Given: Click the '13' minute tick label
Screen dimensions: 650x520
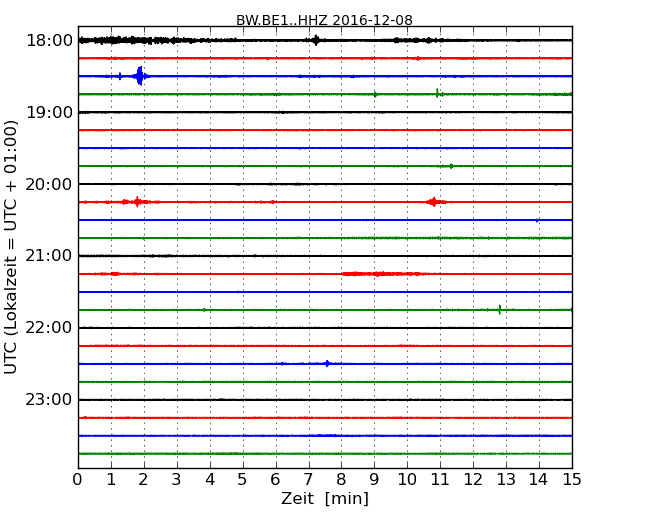Looking at the screenshot, I should pyautogui.click(x=506, y=480).
